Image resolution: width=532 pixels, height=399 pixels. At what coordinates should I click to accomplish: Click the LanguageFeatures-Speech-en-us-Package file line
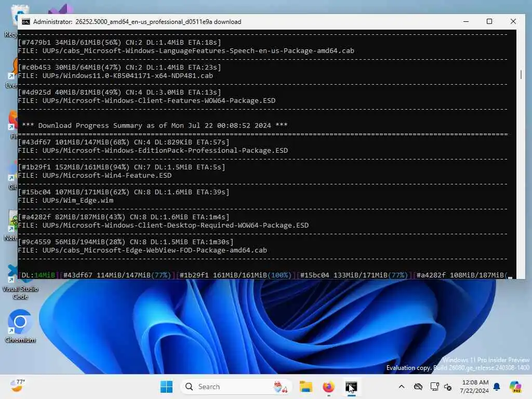pos(186,51)
